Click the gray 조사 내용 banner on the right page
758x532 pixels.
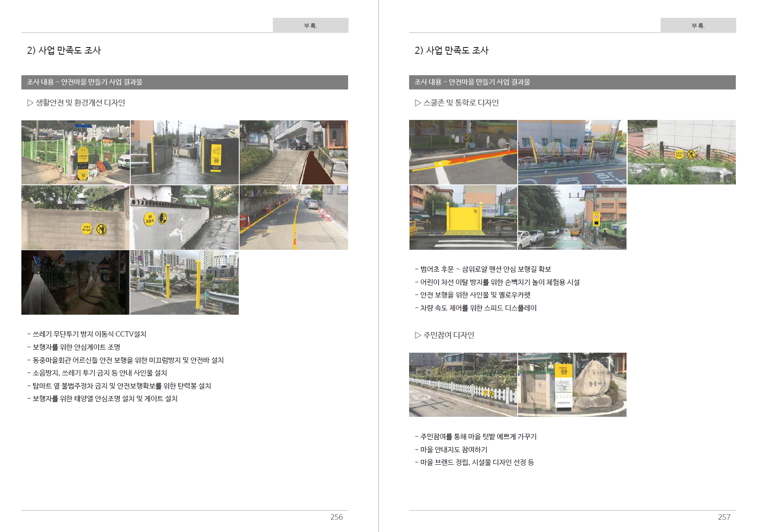(x=572, y=82)
